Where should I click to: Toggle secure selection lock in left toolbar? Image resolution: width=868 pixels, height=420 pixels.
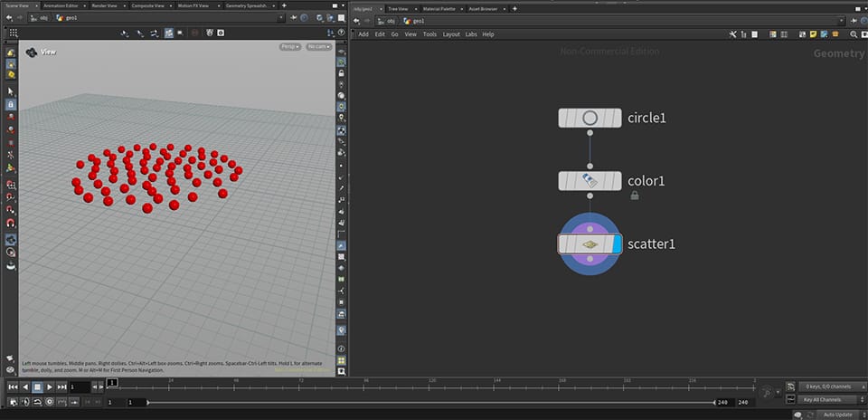click(11, 104)
